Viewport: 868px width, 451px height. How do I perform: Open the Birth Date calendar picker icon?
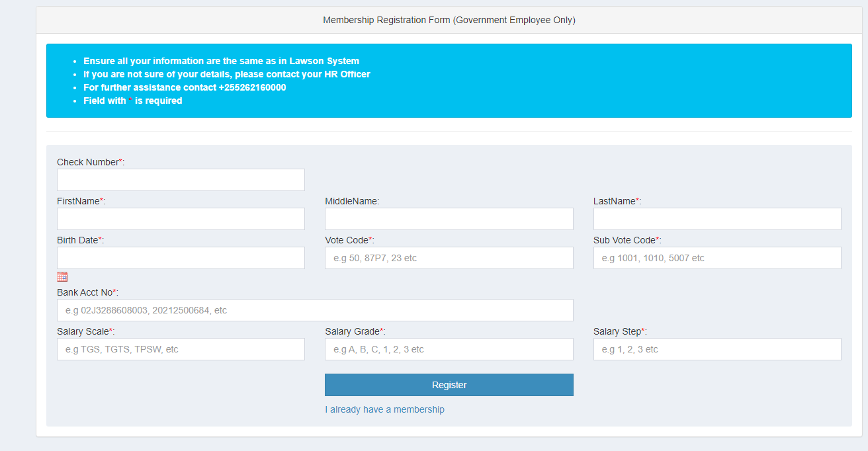coord(63,276)
